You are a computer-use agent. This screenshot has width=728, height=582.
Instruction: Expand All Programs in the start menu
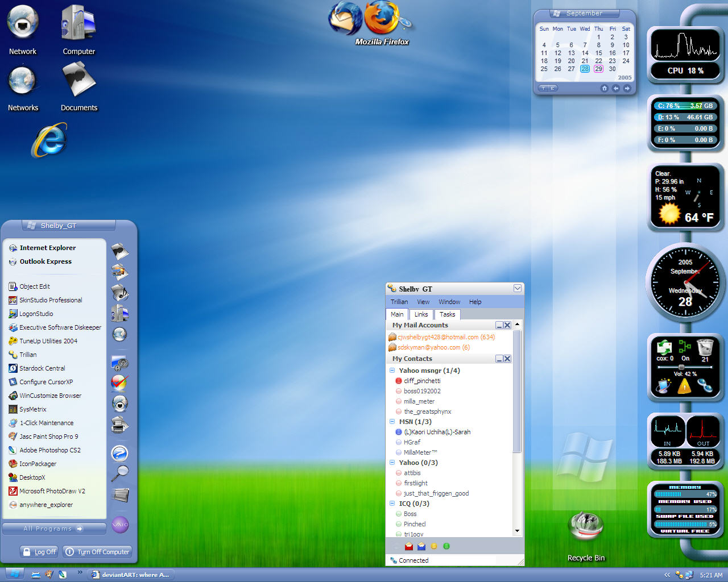(54, 529)
